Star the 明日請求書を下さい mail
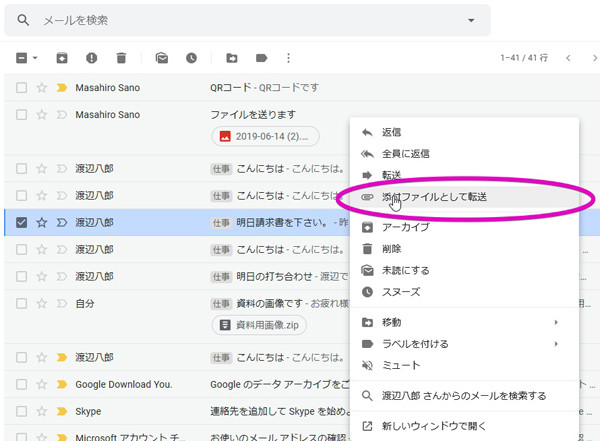The image size is (600, 441). [x=41, y=222]
